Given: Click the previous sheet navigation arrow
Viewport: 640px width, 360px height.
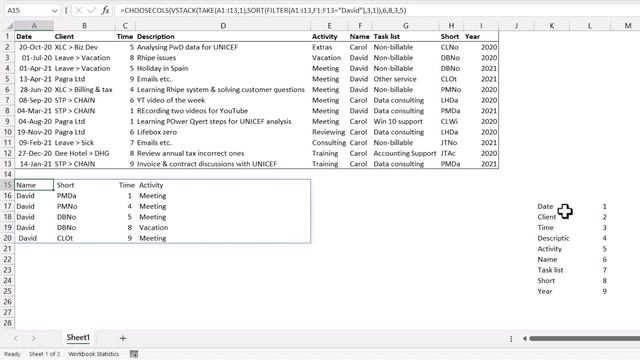Looking at the screenshot, I should [16, 338].
